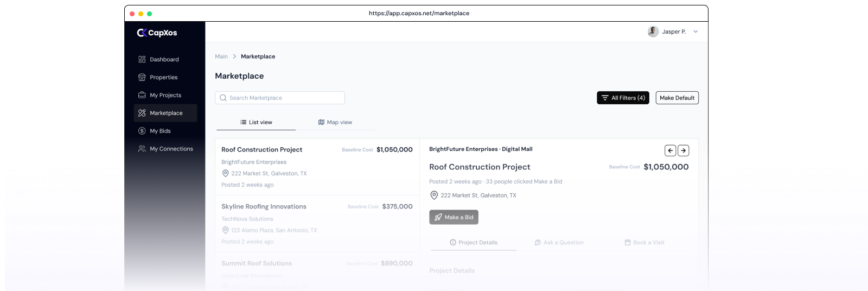Click Jasper P. profile avatar
The width and height of the screenshot is (868, 291).
click(x=653, y=31)
